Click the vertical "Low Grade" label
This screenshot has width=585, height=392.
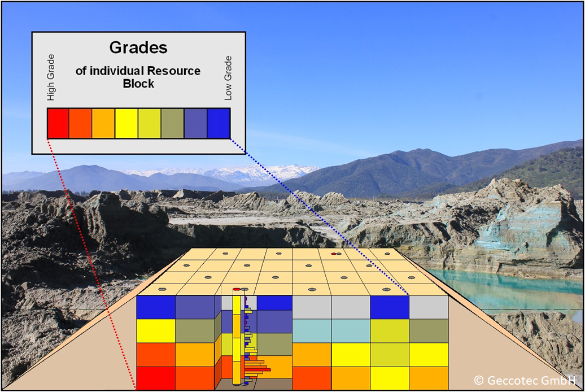(x=228, y=78)
